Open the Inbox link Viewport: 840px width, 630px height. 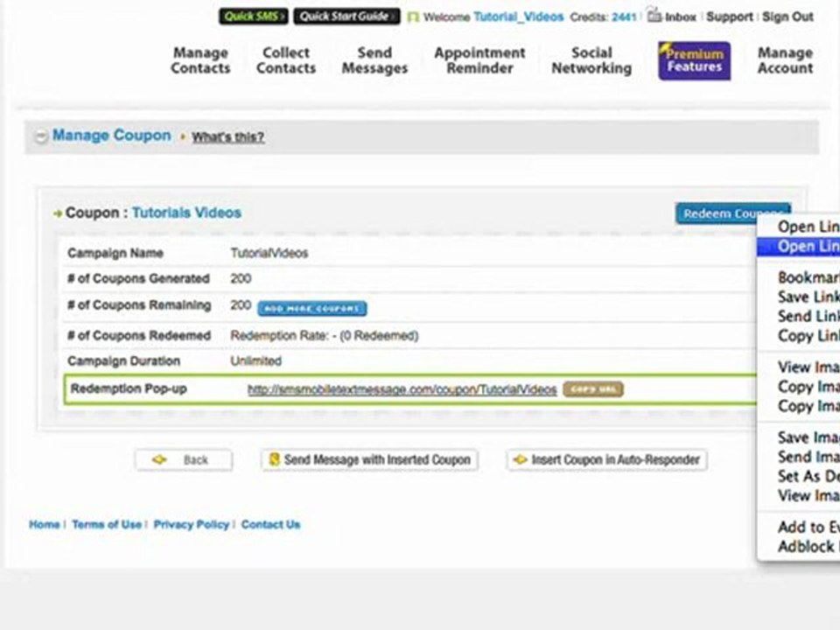(x=681, y=17)
